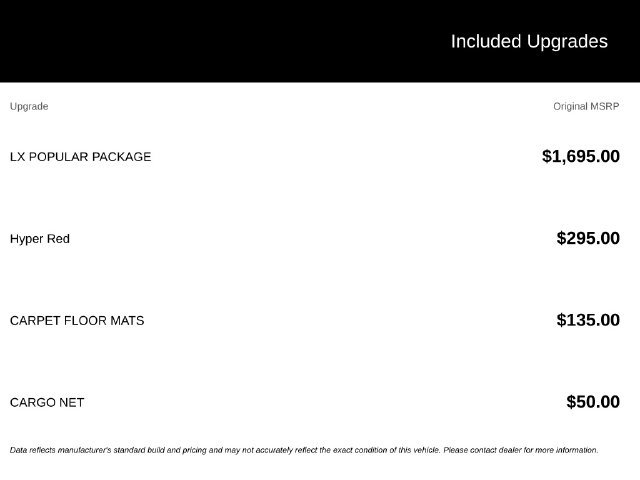This screenshot has height=480, width=640.
Task: Click the word 'Included' in the title
Action: coord(486,42)
